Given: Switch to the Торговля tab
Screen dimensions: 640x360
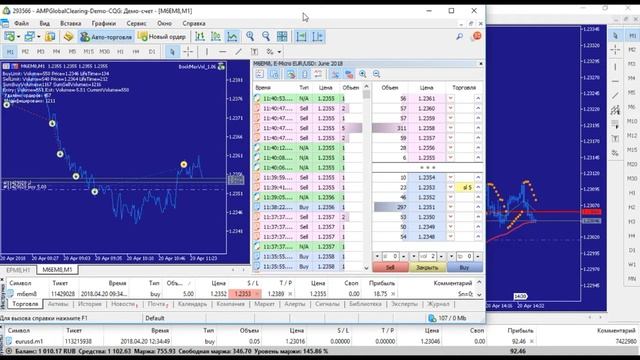Looking at the screenshot, I should click(x=25, y=304).
